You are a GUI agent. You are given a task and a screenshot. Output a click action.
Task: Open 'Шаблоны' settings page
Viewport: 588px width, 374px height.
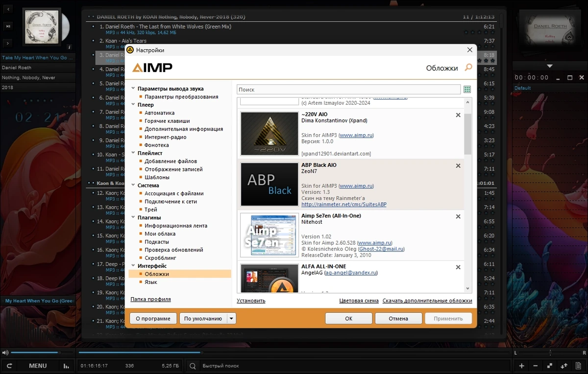157,177
